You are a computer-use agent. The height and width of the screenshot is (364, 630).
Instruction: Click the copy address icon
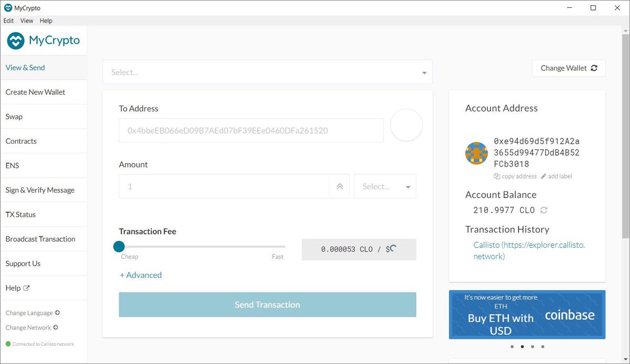[497, 176]
